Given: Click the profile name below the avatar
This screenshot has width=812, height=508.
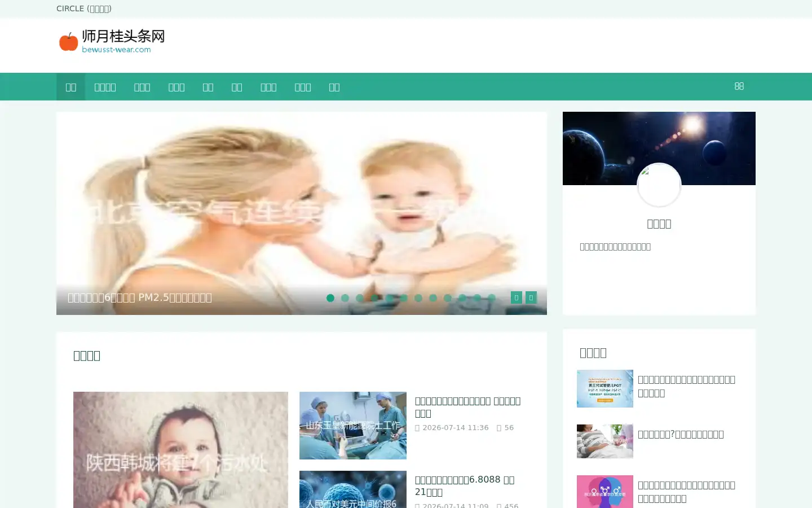Looking at the screenshot, I should (659, 224).
